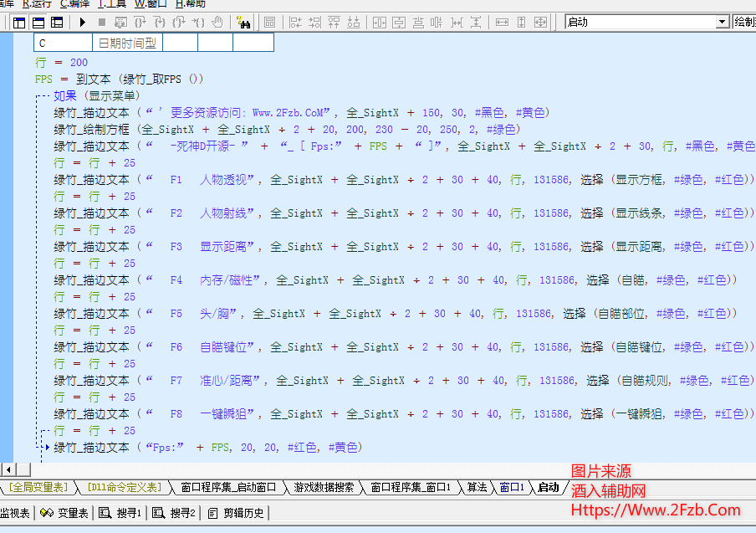Select the 游戏数据搜索 tab
Screen dimensions: 756x533
click(324, 487)
